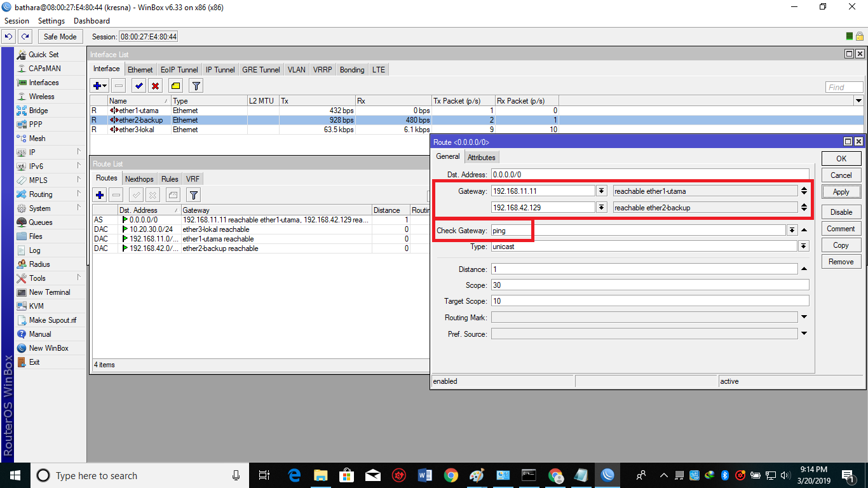Click the Find box in Interface List
The height and width of the screenshot is (488, 868).
coord(844,87)
